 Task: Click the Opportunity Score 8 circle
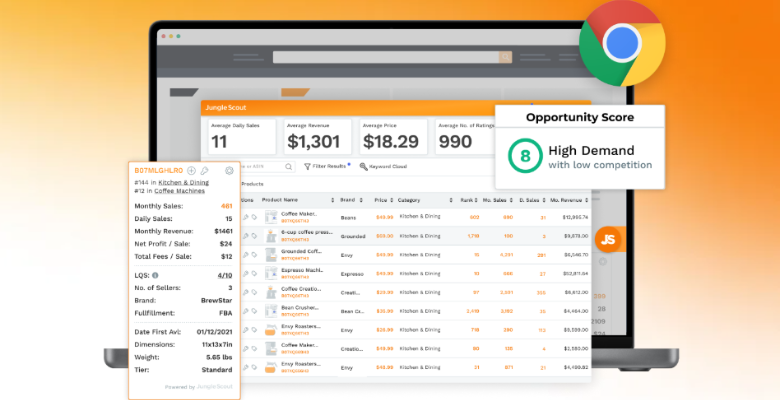[x=525, y=156]
